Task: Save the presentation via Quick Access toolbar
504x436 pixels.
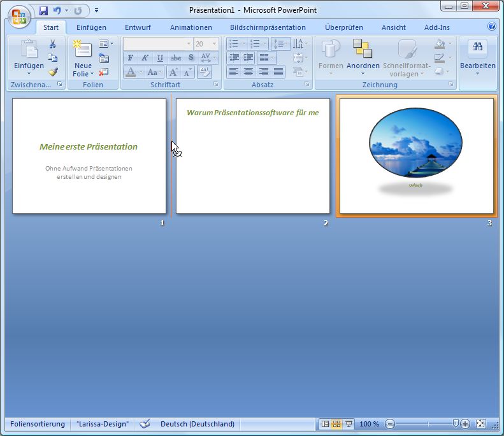Action: 43,11
